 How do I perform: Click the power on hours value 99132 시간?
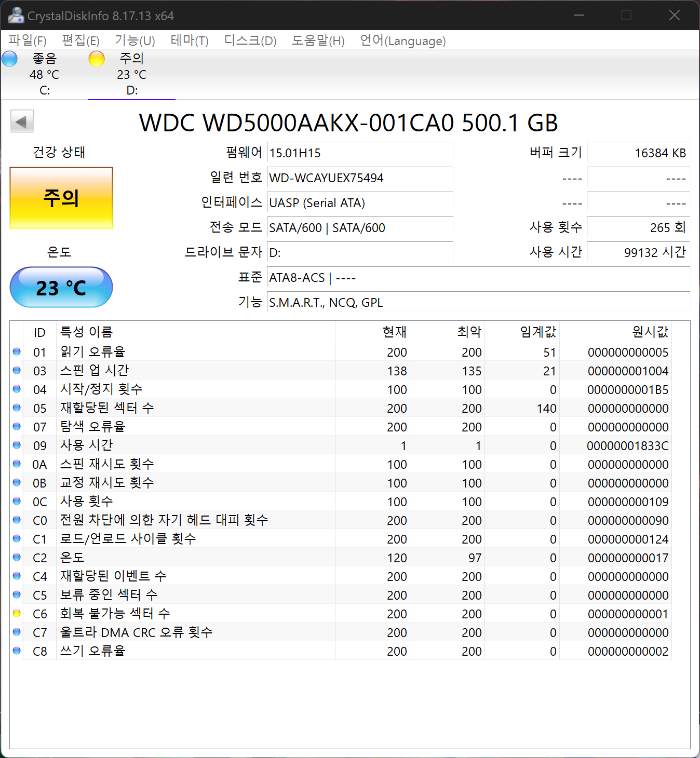click(638, 252)
